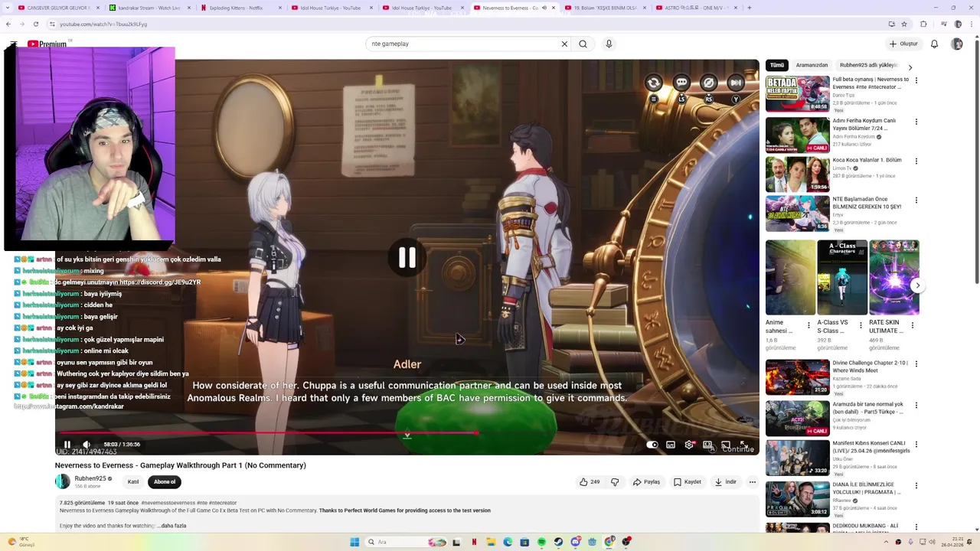Clear the search field text
980x551 pixels.
[564, 44]
